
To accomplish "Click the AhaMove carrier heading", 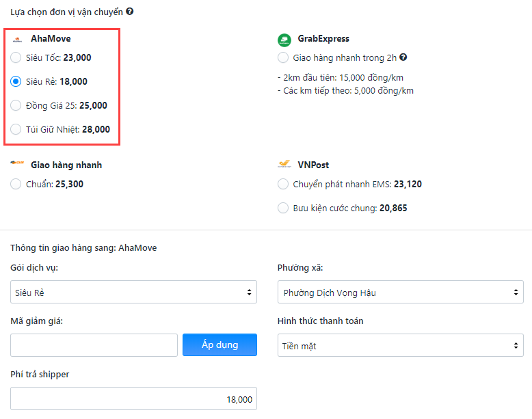I will pos(51,39).
